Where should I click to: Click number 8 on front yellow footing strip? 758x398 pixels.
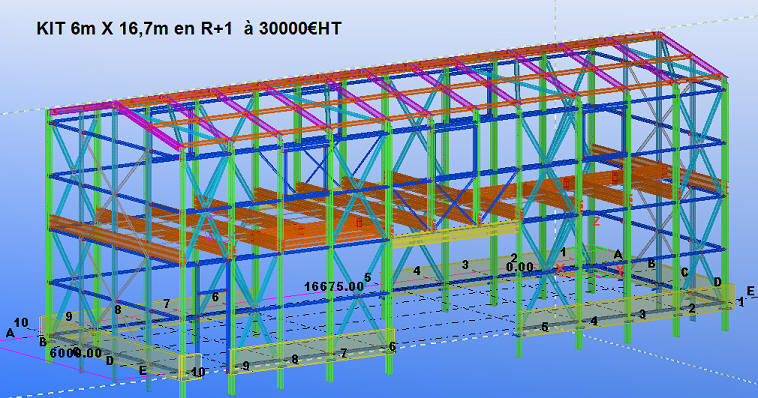(294, 359)
